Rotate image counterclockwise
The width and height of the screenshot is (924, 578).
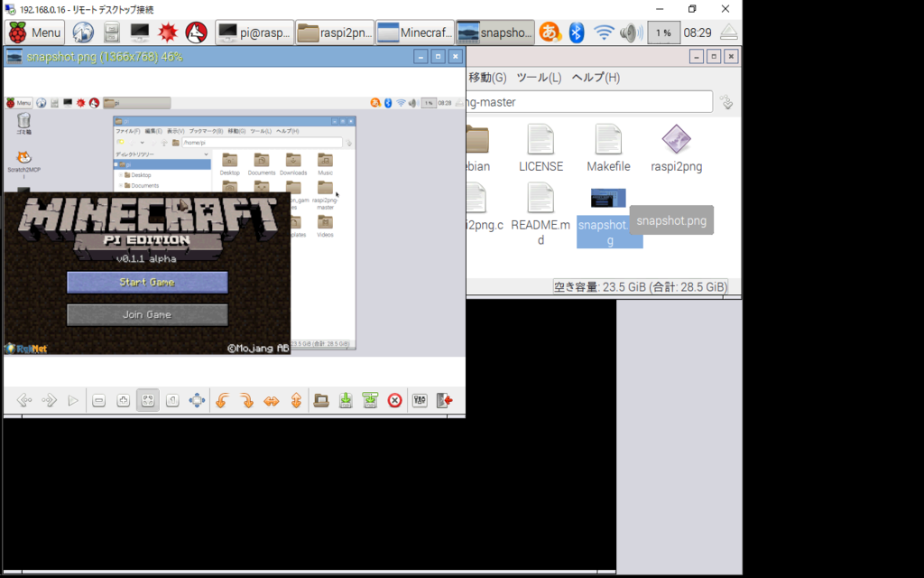[222, 400]
